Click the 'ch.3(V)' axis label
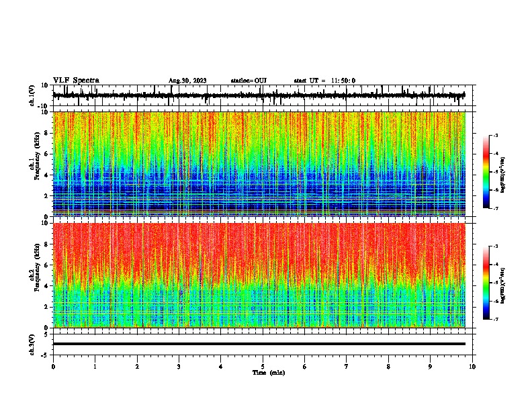The width and height of the screenshot is (532, 411). [32, 345]
